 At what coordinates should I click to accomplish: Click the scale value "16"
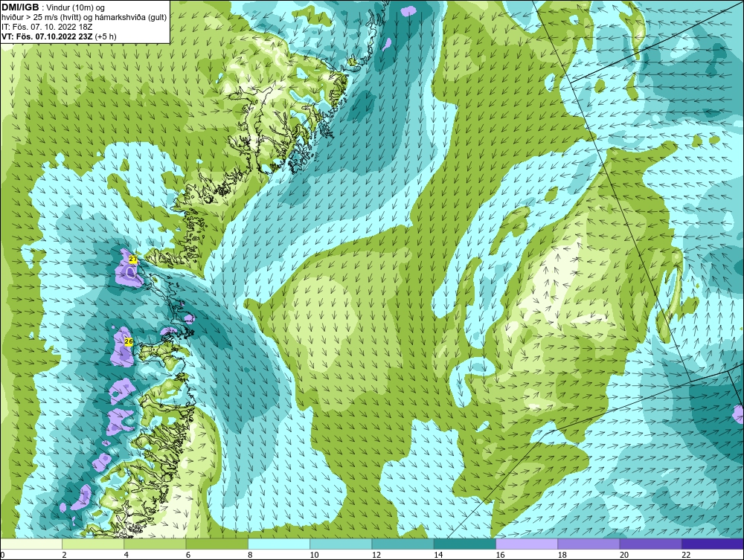(x=500, y=556)
